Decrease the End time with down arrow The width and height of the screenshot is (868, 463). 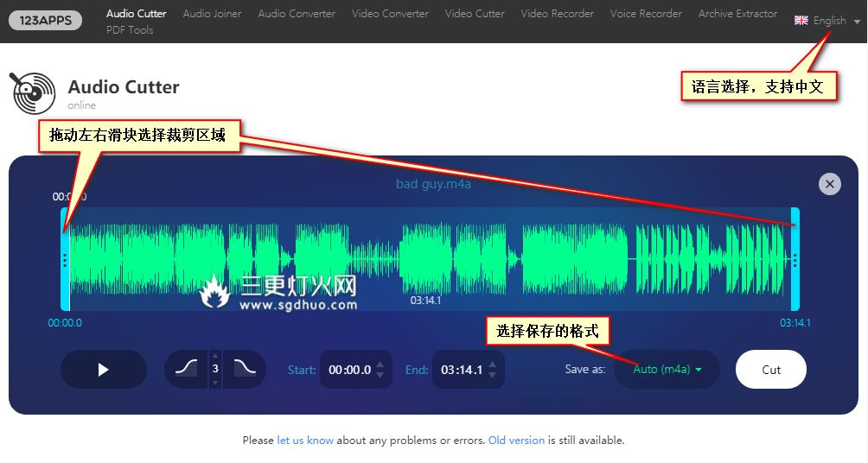click(492, 376)
